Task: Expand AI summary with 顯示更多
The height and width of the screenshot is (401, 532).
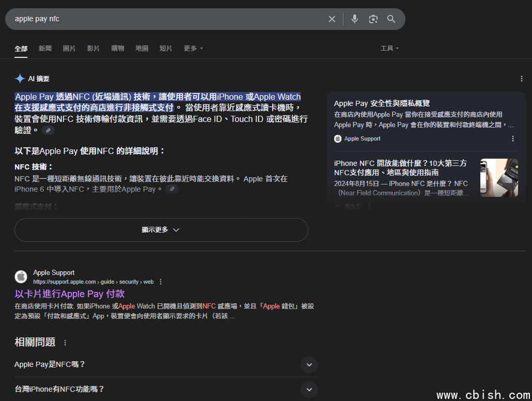Action: click(161, 230)
